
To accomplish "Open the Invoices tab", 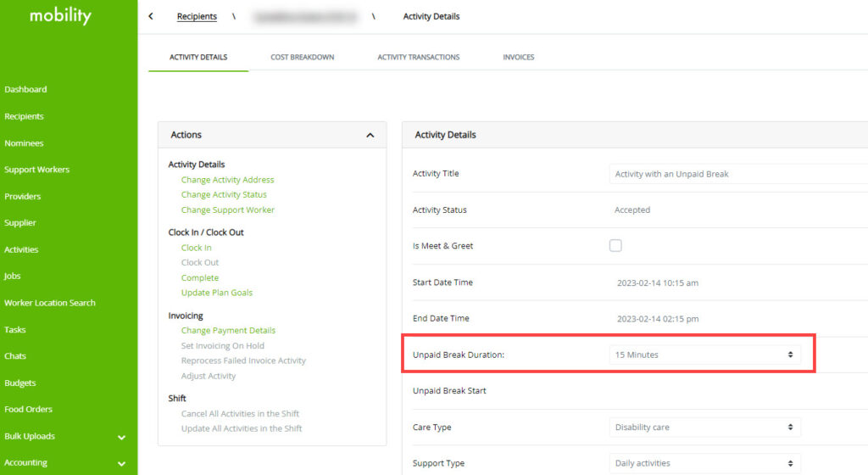I will [x=518, y=57].
